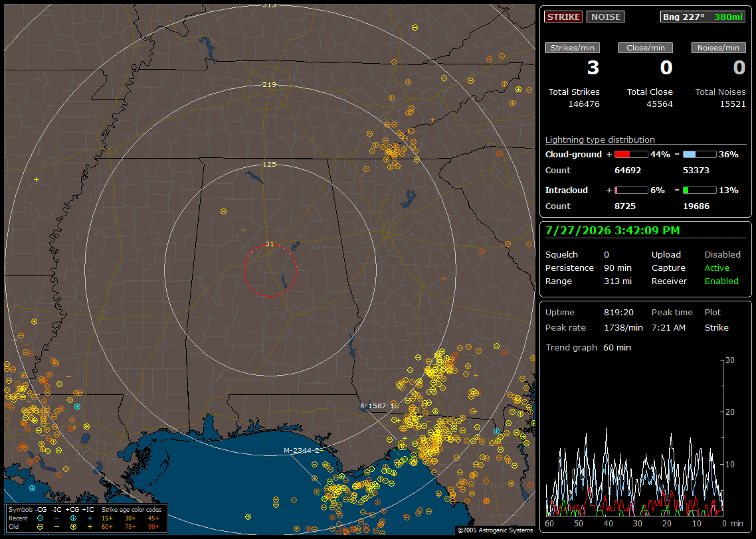
Task: Click the bearing 227° 380mi readout
Action: [x=702, y=17]
